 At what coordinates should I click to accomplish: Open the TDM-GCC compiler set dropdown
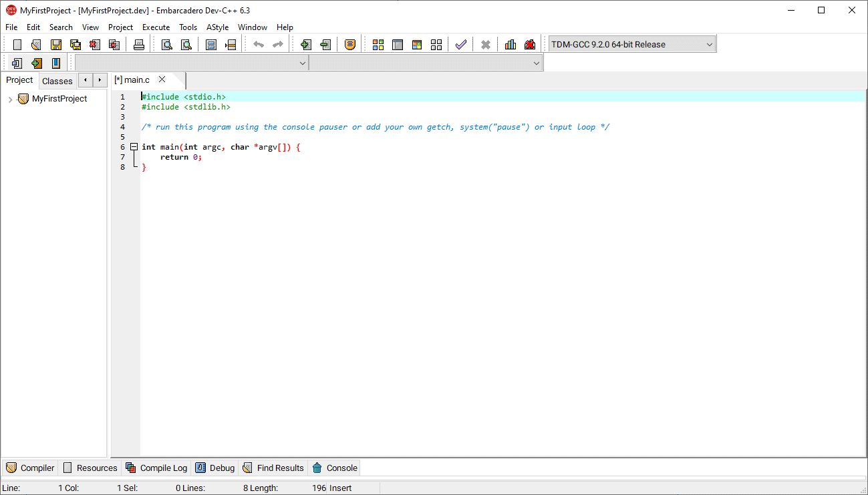631,45
